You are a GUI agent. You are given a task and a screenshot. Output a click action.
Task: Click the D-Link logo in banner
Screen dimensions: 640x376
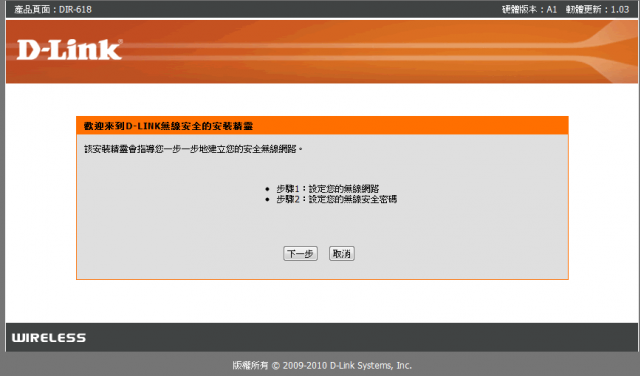point(69,50)
